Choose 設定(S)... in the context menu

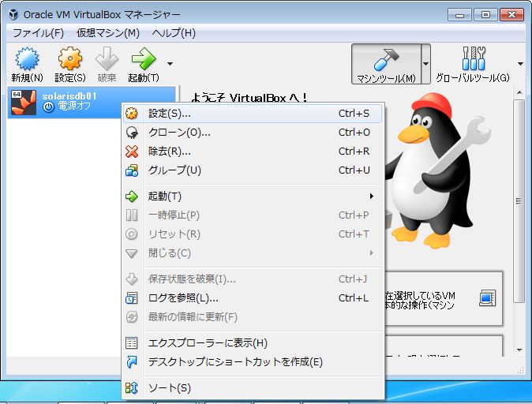(253, 114)
